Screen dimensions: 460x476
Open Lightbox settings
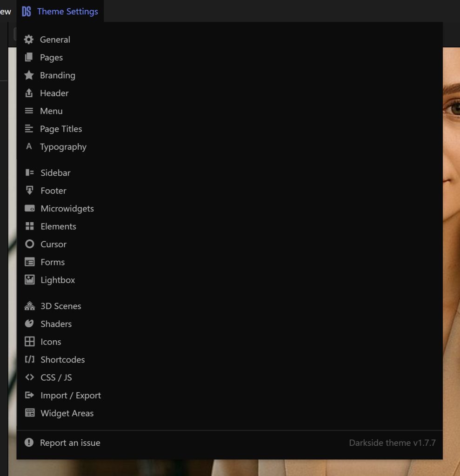pos(57,280)
